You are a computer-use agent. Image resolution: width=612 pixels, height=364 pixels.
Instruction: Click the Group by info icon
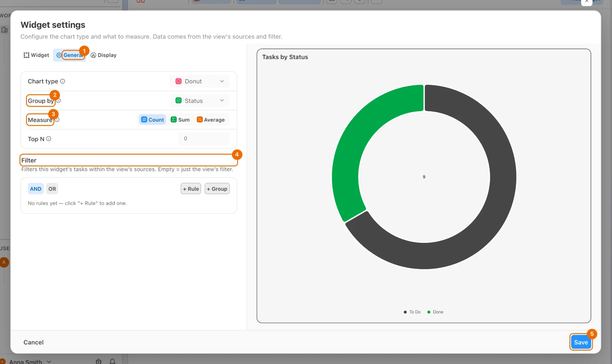(59, 101)
